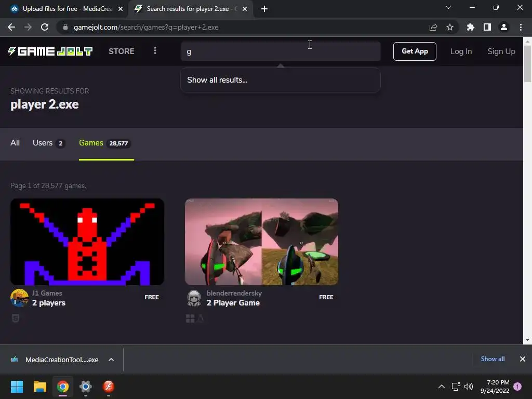Go forward with the browser arrow
This screenshot has width=532, height=399.
(x=28, y=27)
